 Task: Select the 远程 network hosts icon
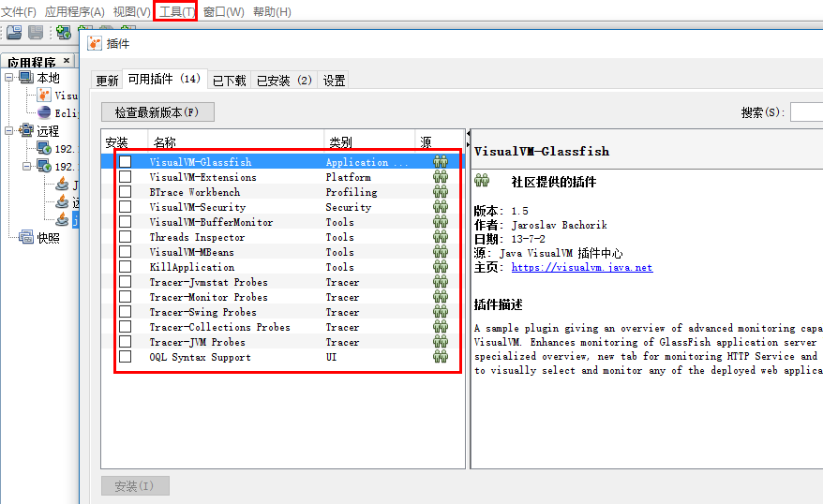click(26, 130)
